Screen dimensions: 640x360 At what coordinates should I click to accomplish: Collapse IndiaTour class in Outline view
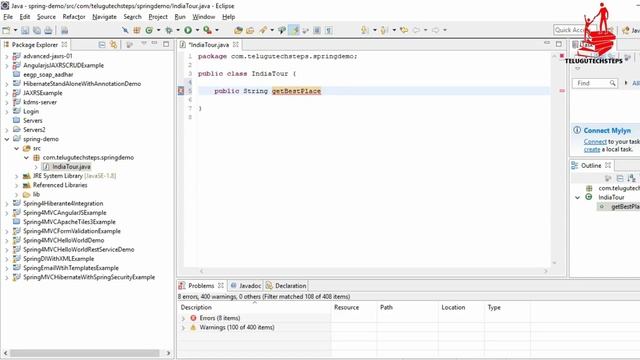click(577, 198)
